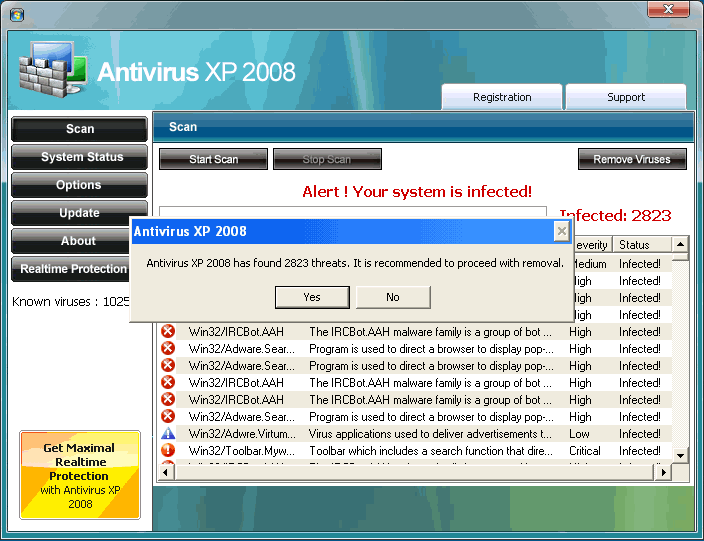Click the 'Infected: 2823' counter text
The image size is (704, 541).
[x=616, y=216]
